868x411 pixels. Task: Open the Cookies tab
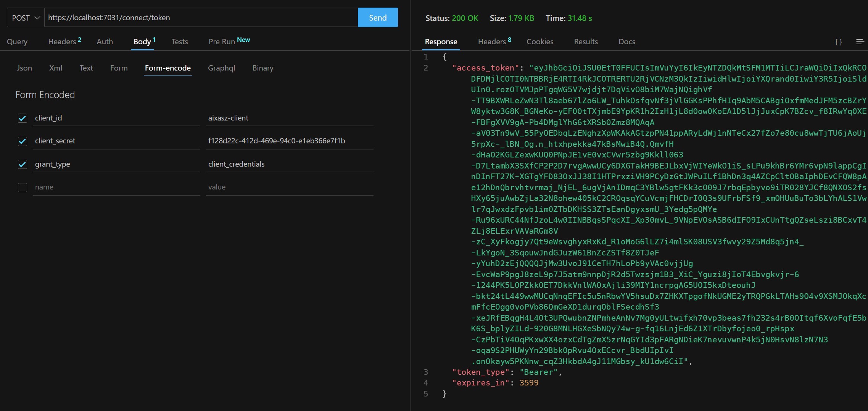540,42
